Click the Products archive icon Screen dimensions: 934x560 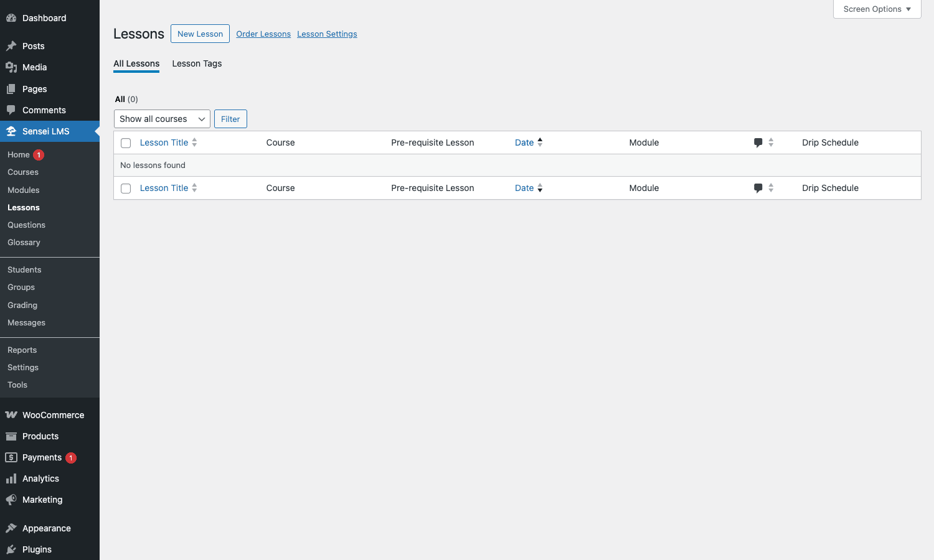(11, 436)
